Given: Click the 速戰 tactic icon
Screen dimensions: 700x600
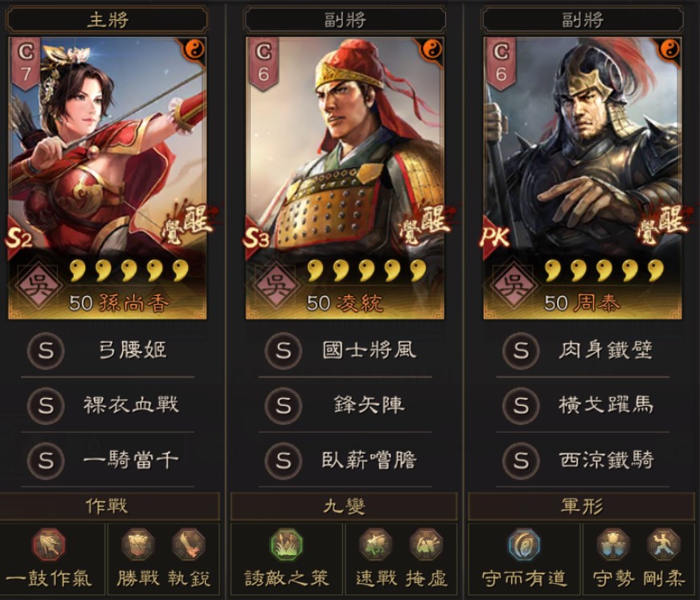Looking at the screenshot, I should 376,545.
